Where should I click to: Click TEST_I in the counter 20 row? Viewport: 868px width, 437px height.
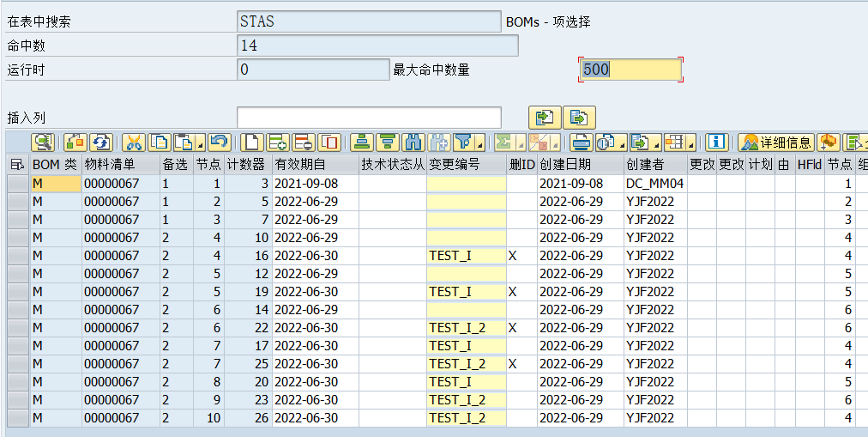coord(466,381)
